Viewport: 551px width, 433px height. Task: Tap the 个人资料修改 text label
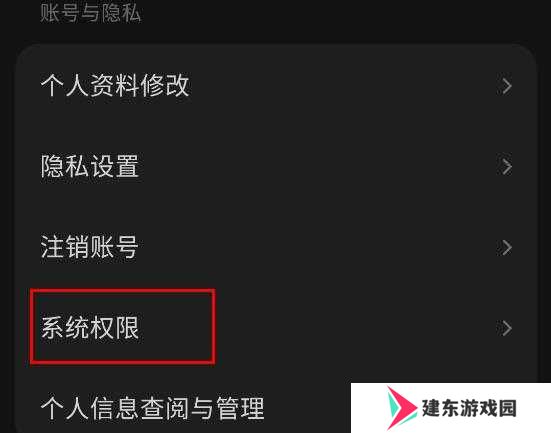(x=115, y=86)
